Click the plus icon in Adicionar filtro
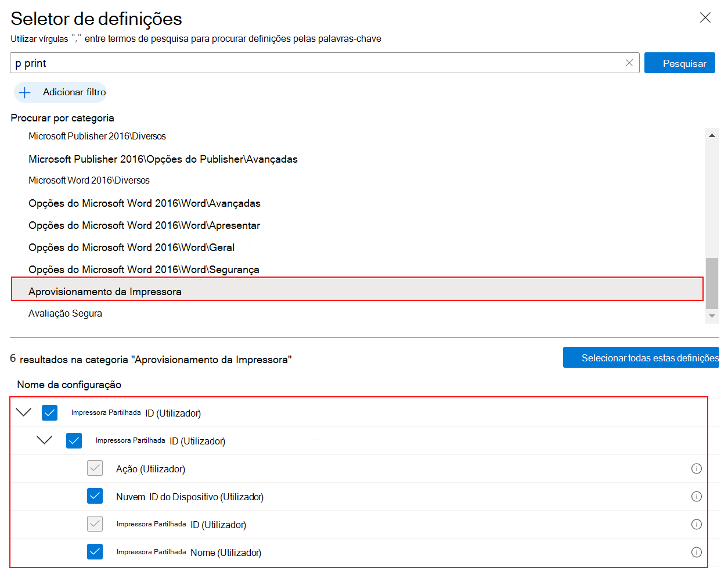 (x=24, y=92)
